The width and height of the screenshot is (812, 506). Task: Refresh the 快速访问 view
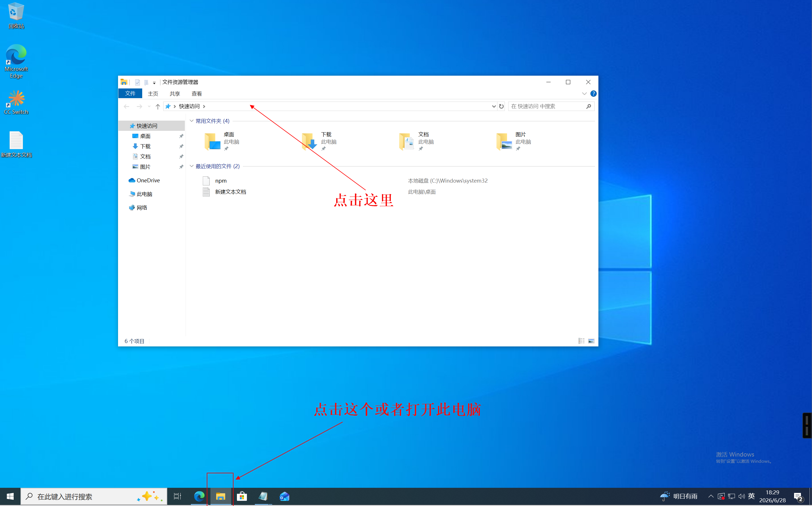pos(501,106)
